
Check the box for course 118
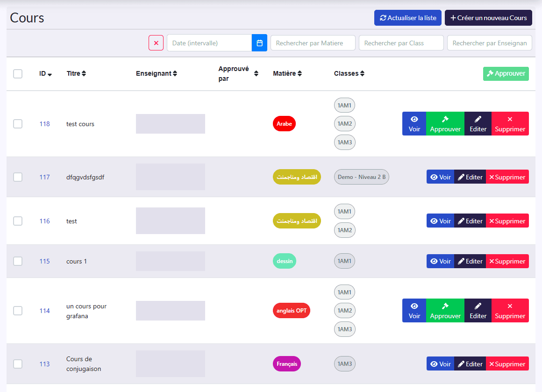(18, 124)
